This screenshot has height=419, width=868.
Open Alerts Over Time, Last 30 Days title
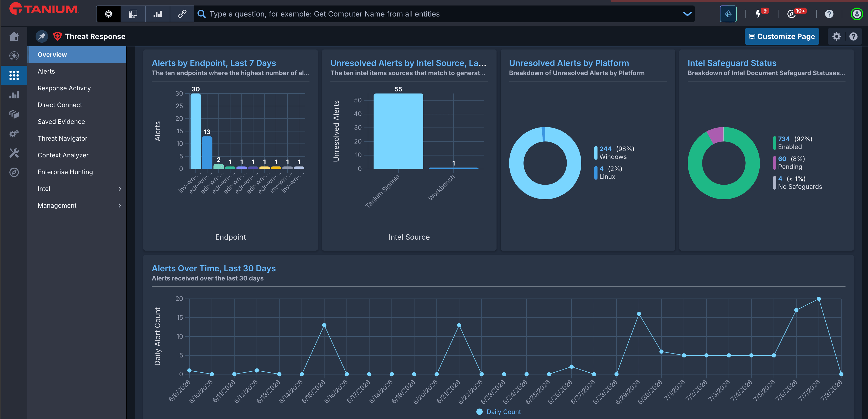click(214, 268)
